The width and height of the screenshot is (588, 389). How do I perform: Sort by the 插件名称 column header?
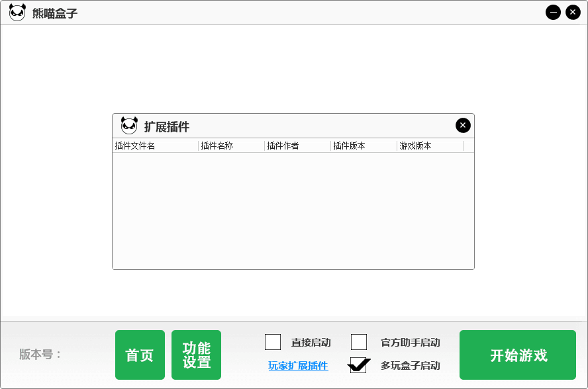tap(231, 146)
